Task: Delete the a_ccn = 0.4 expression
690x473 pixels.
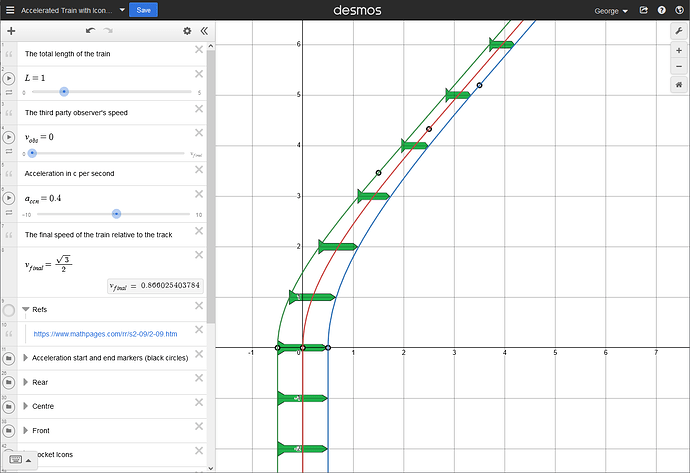Action: (x=199, y=194)
